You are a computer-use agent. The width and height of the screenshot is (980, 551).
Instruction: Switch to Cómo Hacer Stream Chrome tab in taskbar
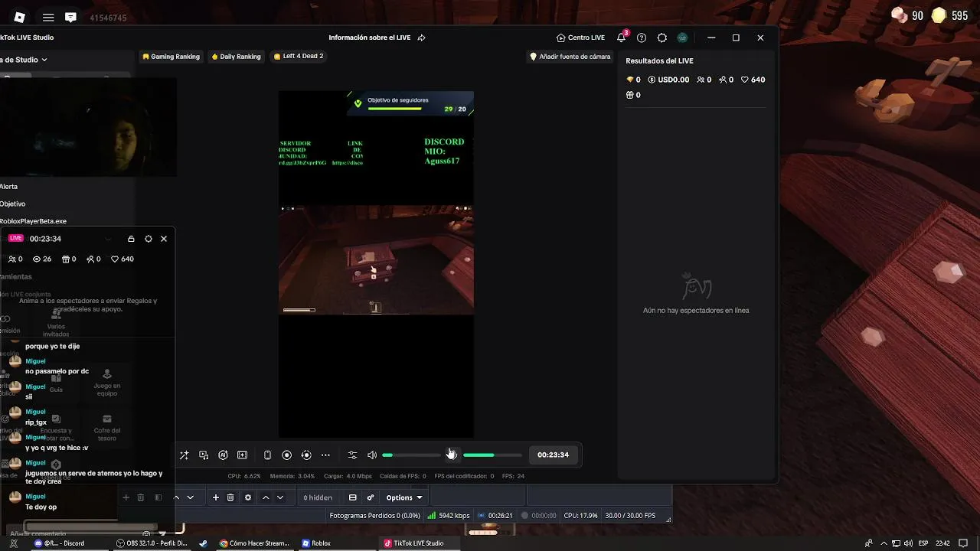254,543
